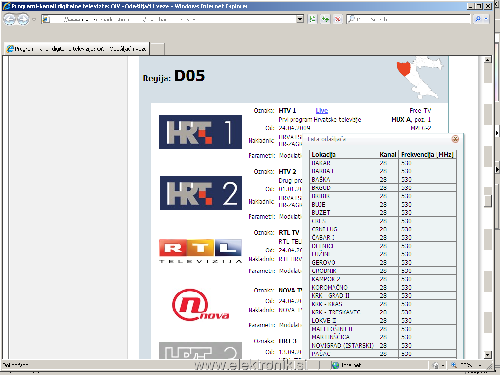Stop loading with the red X icon

[x=338, y=19]
